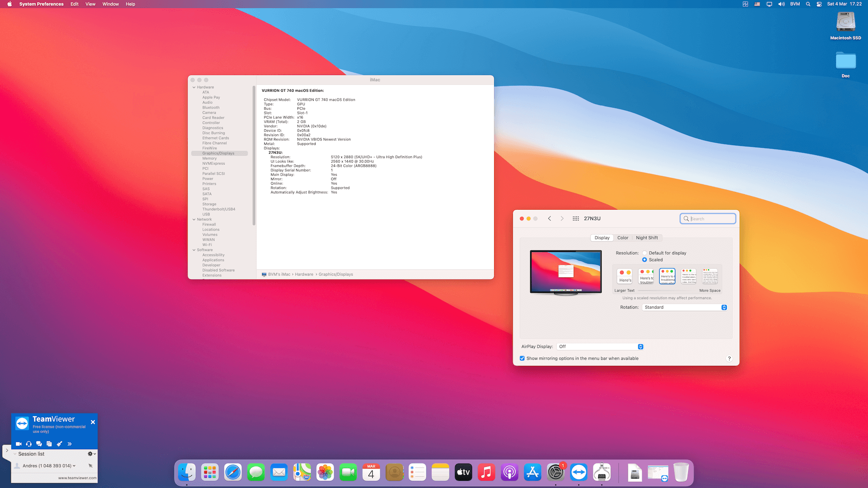Click remote control cursor icon for Andres
This screenshot has width=868, height=488.
90,466
